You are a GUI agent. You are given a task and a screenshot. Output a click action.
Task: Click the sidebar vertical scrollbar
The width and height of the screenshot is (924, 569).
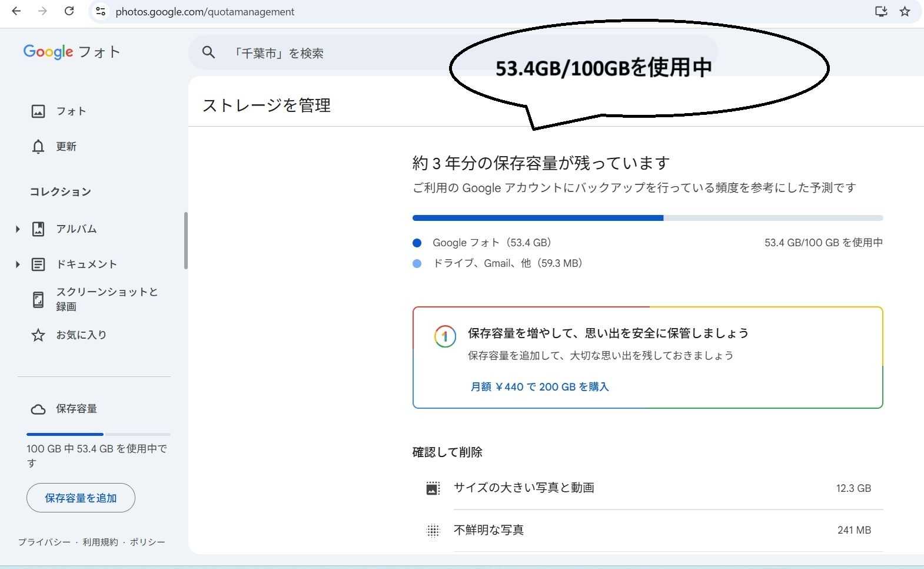(186, 240)
